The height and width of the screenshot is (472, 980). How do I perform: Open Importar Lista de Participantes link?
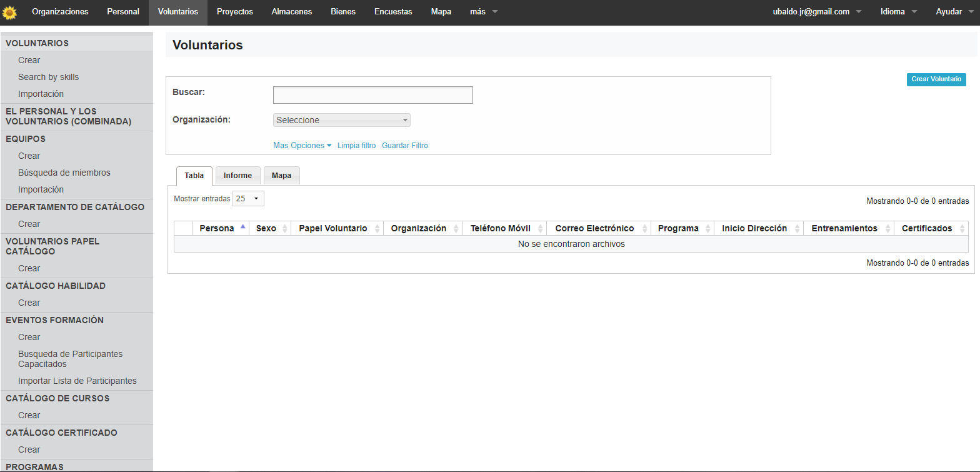click(x=77, y=381)
